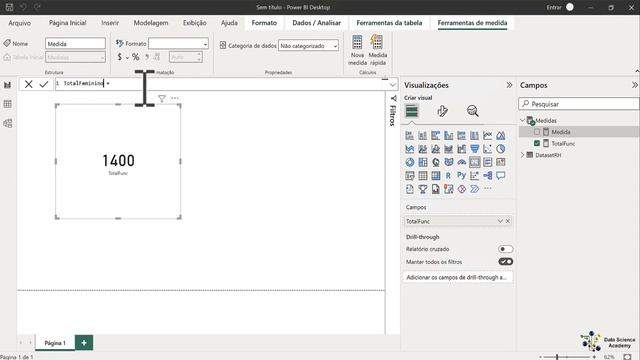
Task: Cancel the formula with the X
Action: tap(28, 84)
